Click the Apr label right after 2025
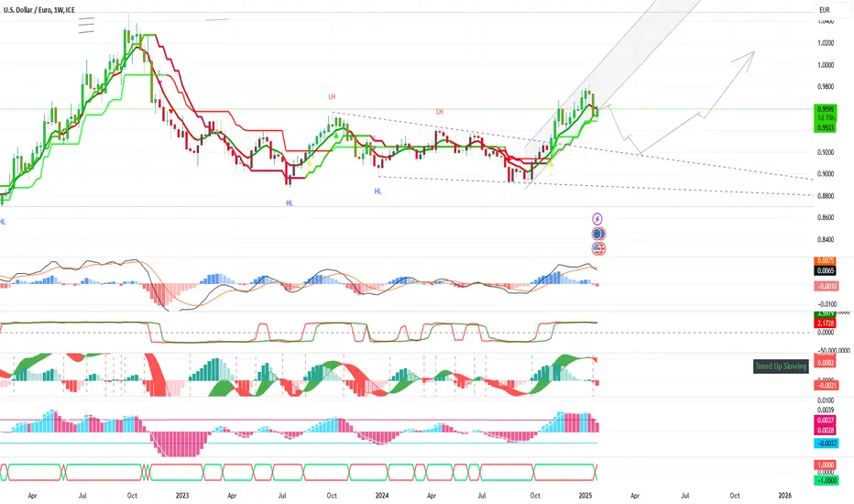 [635, 495]
